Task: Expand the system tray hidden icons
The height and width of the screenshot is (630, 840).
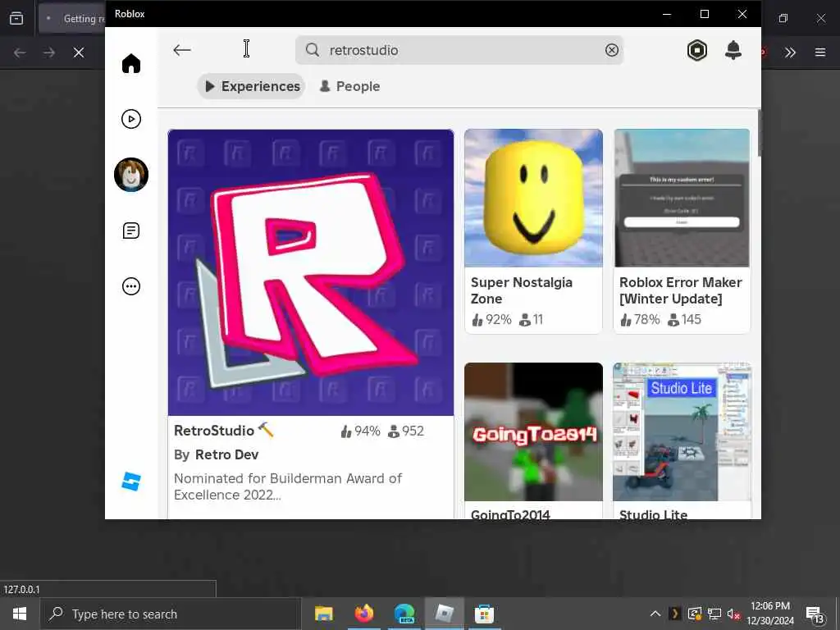Action: pos(655,614)
